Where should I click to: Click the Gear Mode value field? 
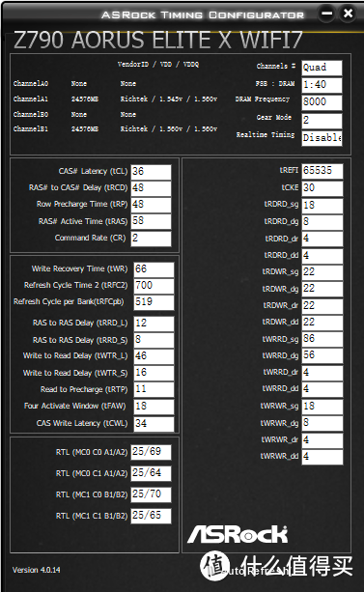(322, 121)
